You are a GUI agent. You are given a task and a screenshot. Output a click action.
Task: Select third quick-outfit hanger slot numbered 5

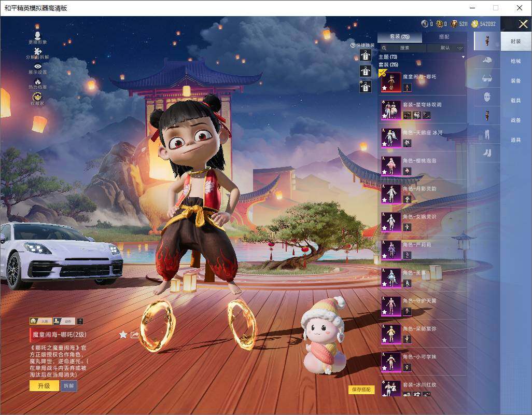click(366, 87)
